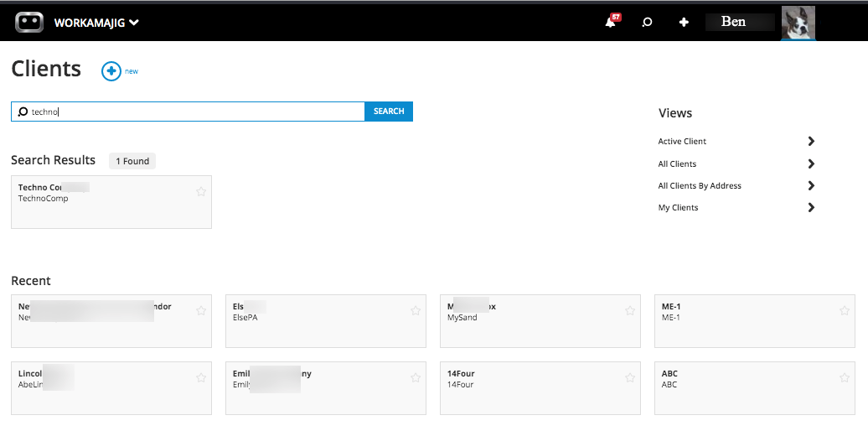The width and height of the screenshot is (868, 431).
Task: Click the blue SEARCH button
Action: 389,112
